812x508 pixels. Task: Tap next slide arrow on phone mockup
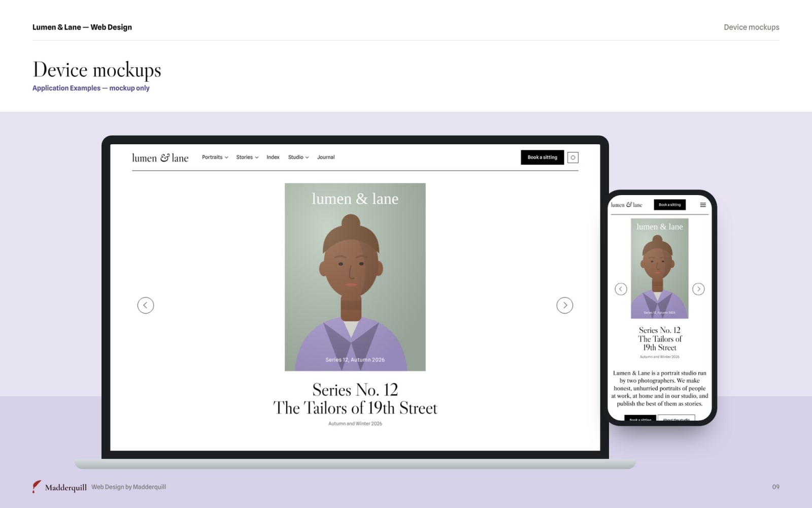coord(698,289)
